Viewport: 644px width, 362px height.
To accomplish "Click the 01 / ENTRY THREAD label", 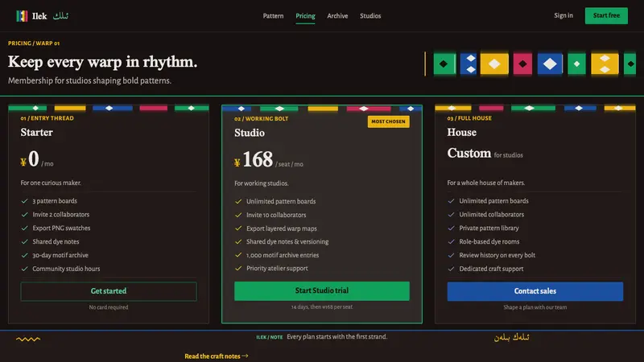I will (47, 118).
